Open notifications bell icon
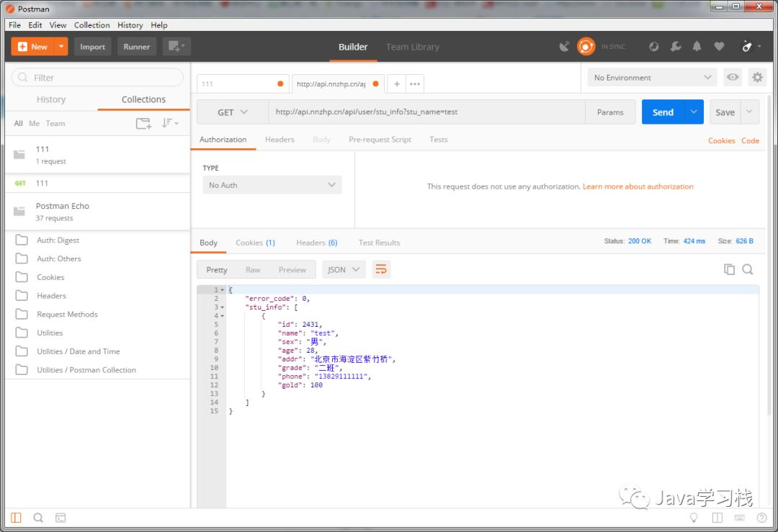Image resolution: width=778 pixels, height=532 pixels. point(697,47)
